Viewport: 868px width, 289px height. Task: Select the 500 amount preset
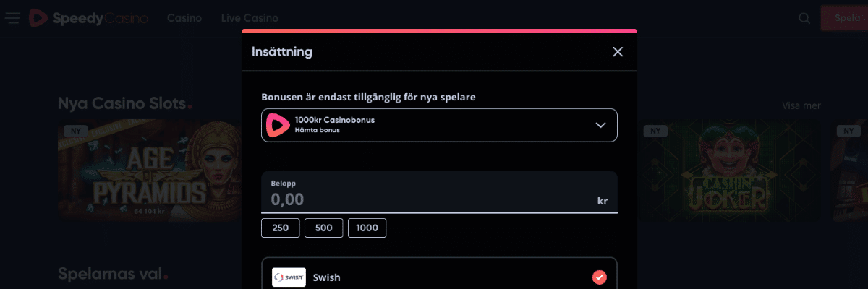(324, 228)
